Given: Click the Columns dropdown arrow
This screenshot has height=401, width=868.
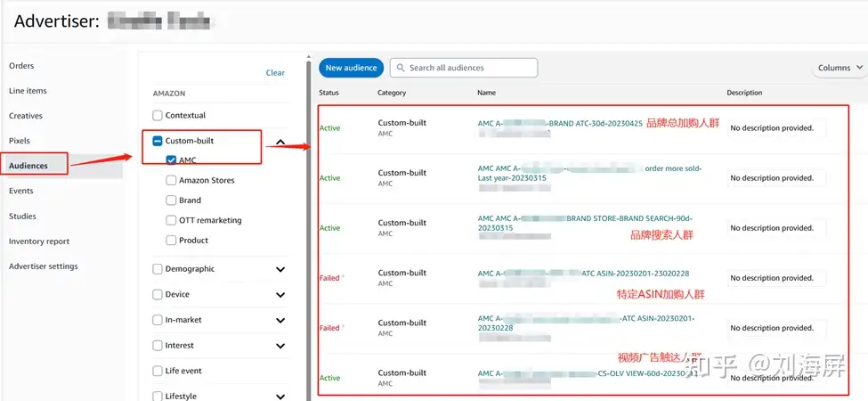Looking at the screenshot, I should pyautogui.click(x=859, y=68).
